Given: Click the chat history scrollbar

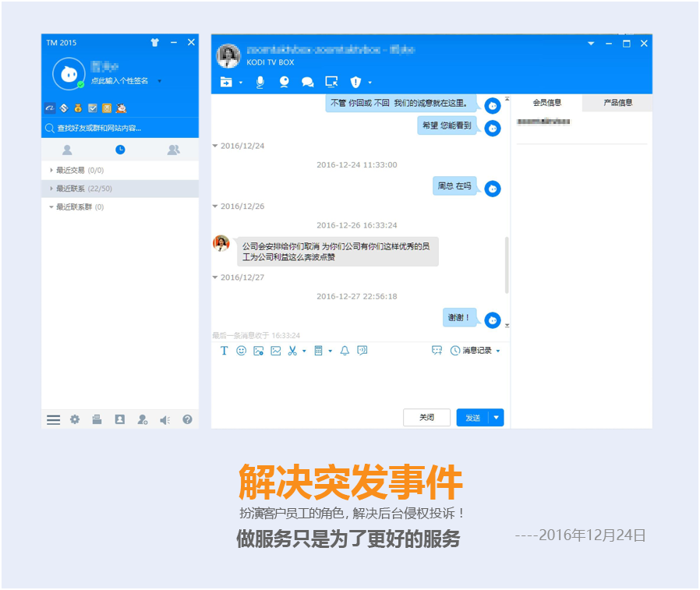Looking at the screenshot, I should point(507,265).
